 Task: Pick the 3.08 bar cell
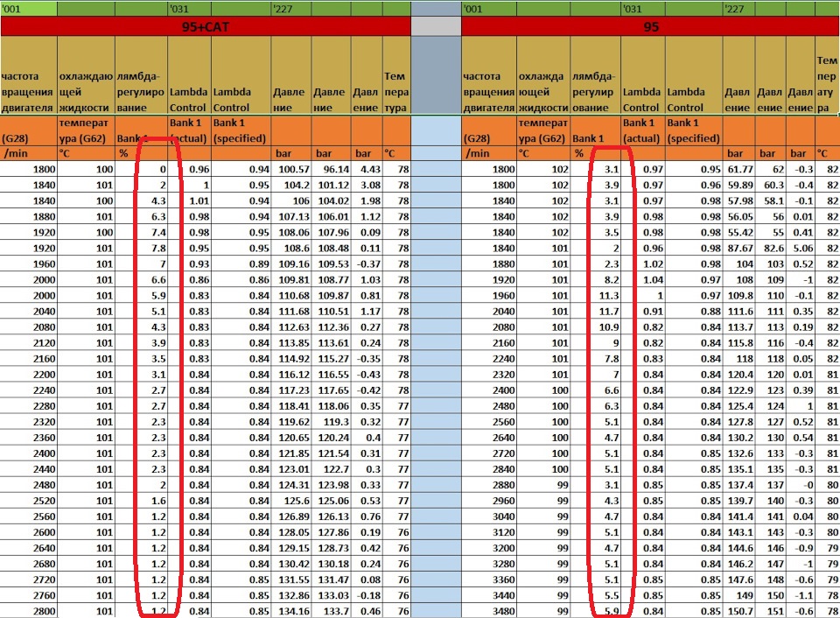click(x=367, y=185)
